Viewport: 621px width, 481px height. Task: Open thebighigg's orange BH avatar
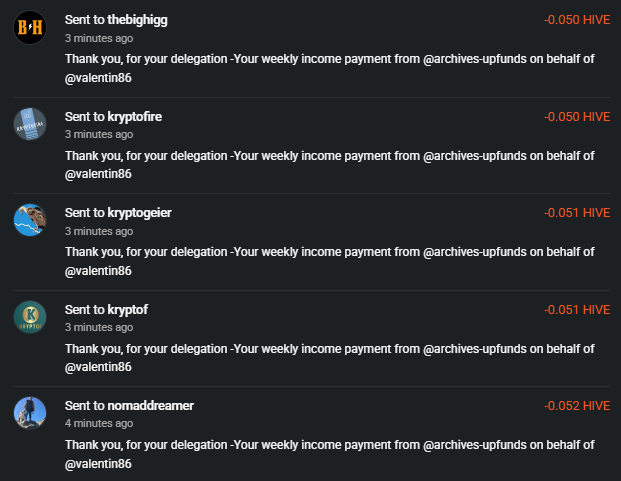(30, 27)
